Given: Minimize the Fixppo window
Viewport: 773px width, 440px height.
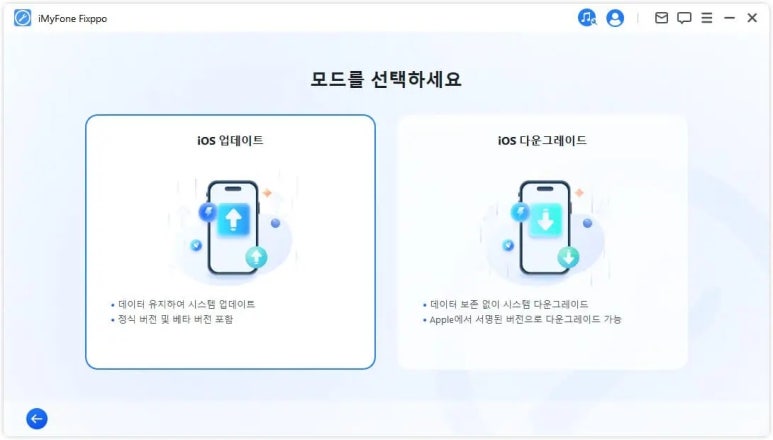Looking at the screenshot, I should (729, 18).
